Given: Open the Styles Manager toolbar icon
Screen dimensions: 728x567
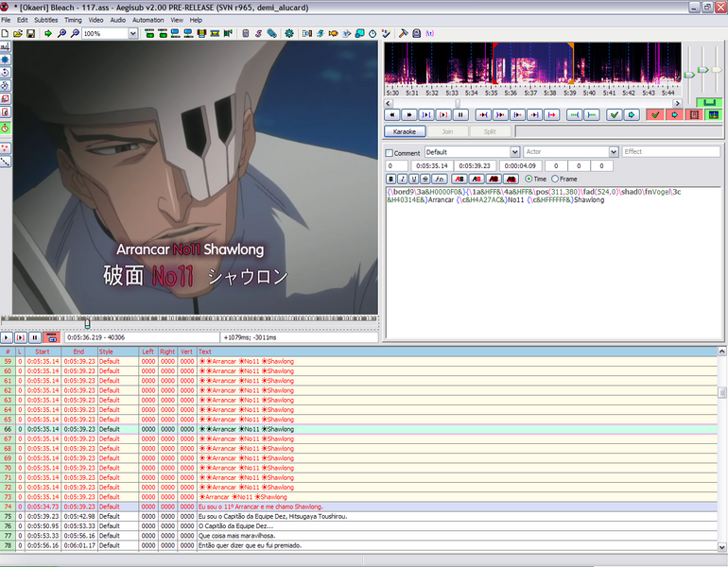Looking at the screenshot, I should click(x=259, y=33).
